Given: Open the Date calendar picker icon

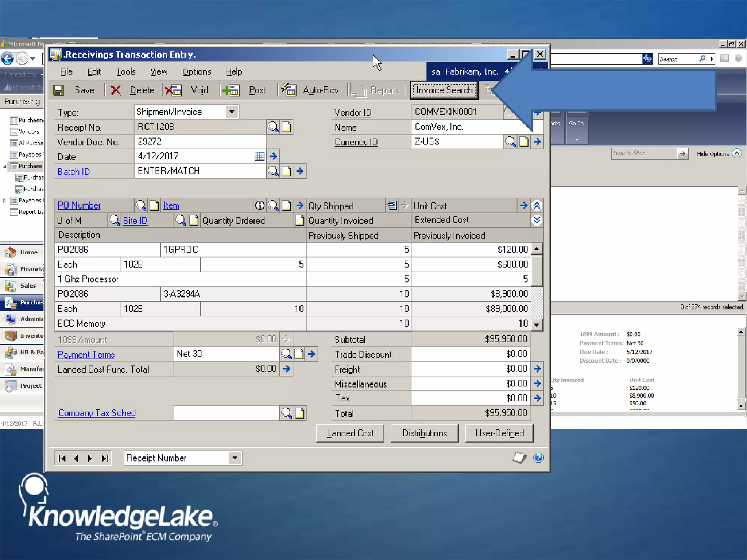Looking at the screenshot, I should pos(259,156).
